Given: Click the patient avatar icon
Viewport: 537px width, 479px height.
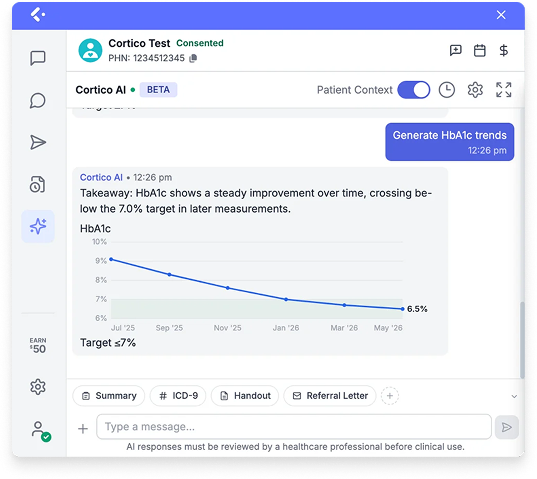Looking at the screenshot, I should 90,50.
